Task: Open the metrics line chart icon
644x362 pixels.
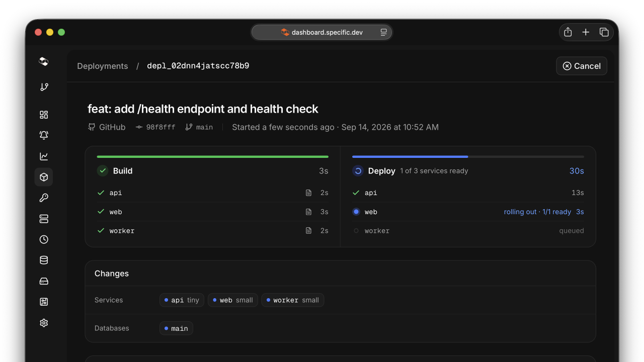Action: coord(44,156)
